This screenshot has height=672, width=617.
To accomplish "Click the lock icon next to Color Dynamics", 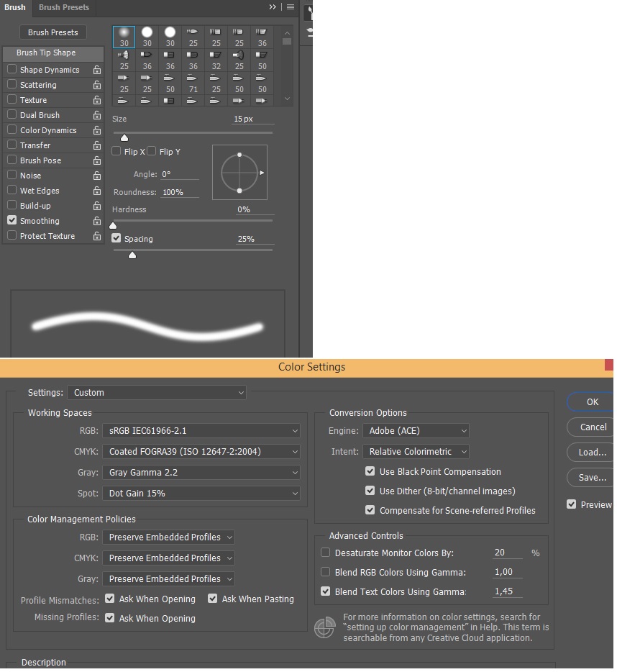I will [x=97, y=130].
